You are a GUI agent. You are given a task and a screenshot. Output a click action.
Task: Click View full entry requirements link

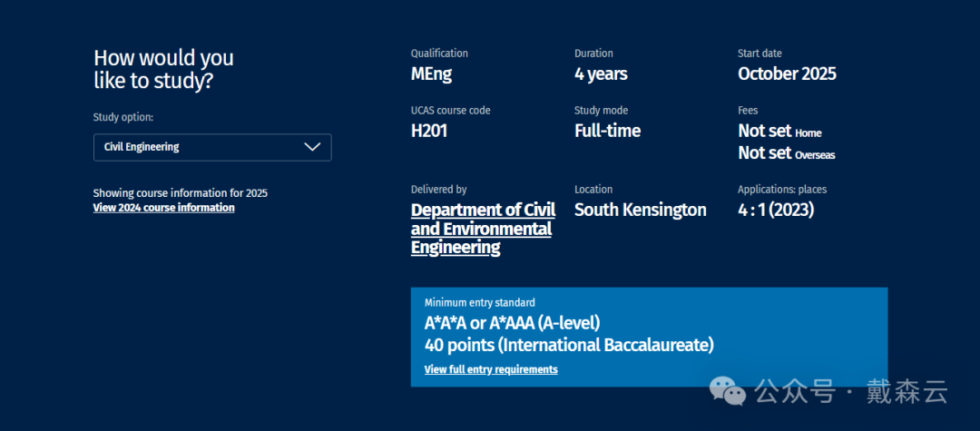[x=490, y=369]
